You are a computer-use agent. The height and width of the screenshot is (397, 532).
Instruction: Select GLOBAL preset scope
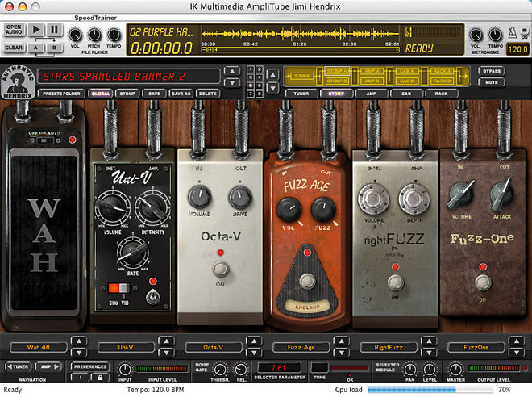101,94
